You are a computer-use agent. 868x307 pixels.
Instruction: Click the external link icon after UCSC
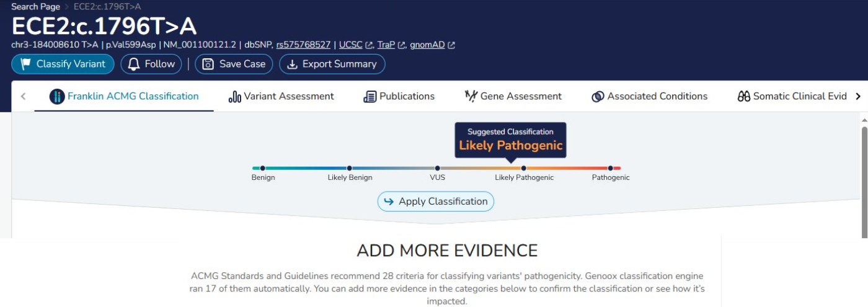tap(370, 45)
